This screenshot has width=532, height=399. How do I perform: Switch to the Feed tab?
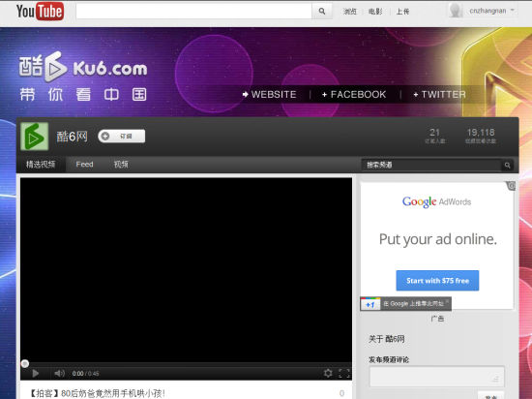pos(84,165)
